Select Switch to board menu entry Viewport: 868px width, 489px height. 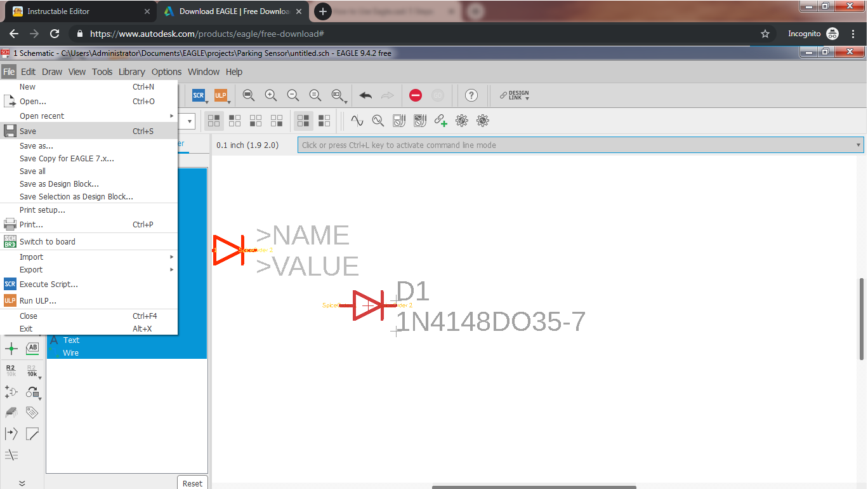(89, 241)
